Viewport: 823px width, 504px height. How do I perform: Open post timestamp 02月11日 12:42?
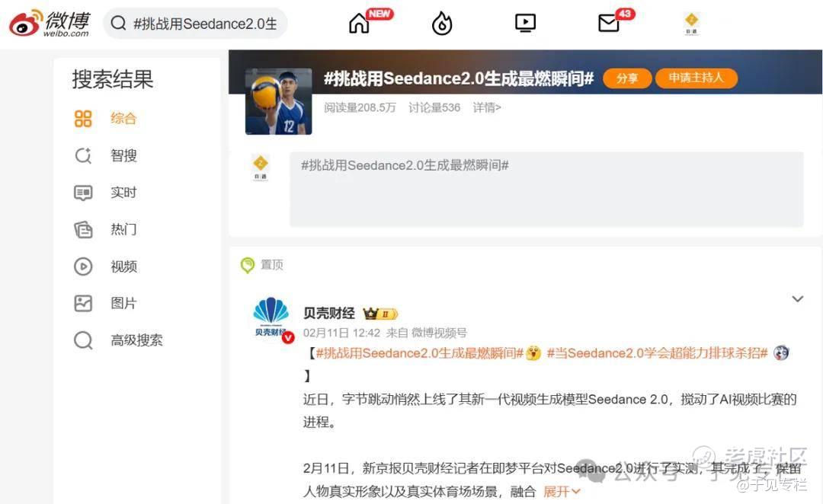click(341, 333)
